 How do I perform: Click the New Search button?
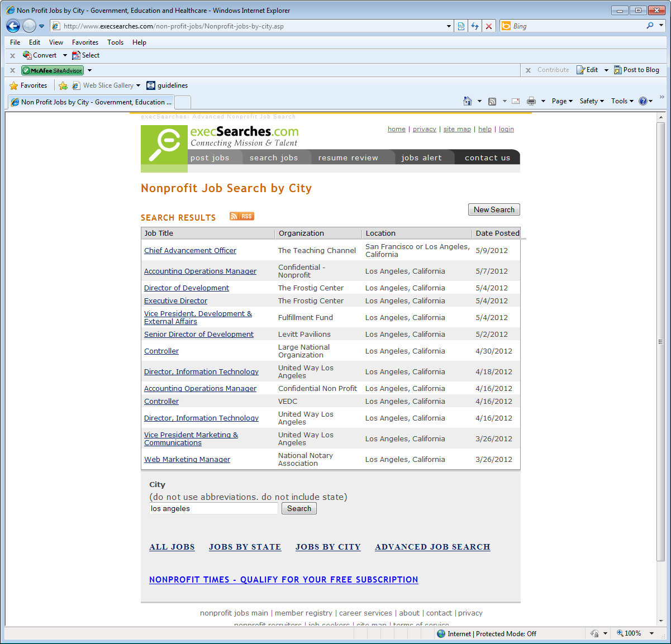494,209
